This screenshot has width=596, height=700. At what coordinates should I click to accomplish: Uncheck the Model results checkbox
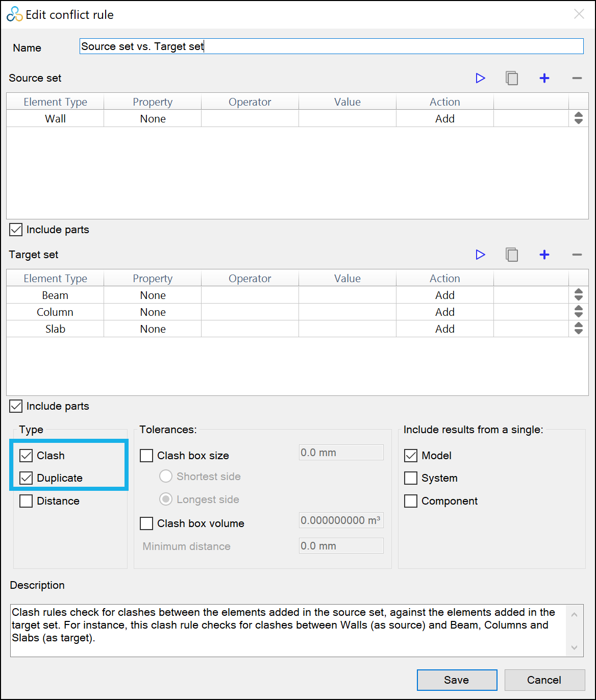pyautogui.click(x=411, y=456)
